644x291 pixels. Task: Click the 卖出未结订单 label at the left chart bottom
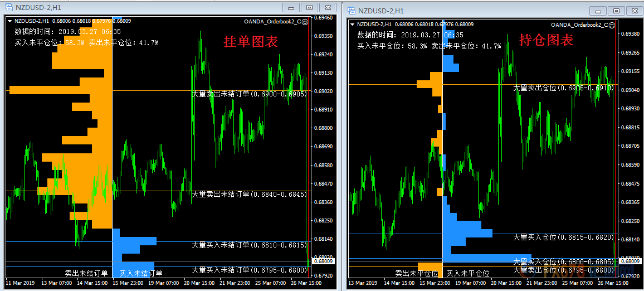(86, 273)
